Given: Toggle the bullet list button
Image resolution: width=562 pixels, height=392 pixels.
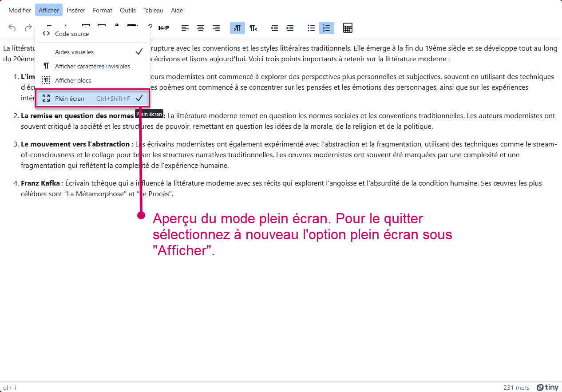Looking at the screenshot, I should pyautogui.click(x=311, y=28).
